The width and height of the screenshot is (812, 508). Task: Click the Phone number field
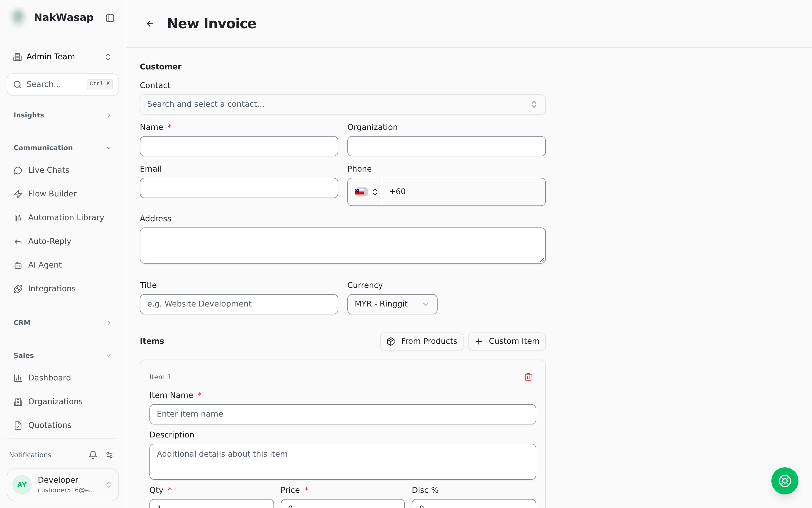pos(464,192)
